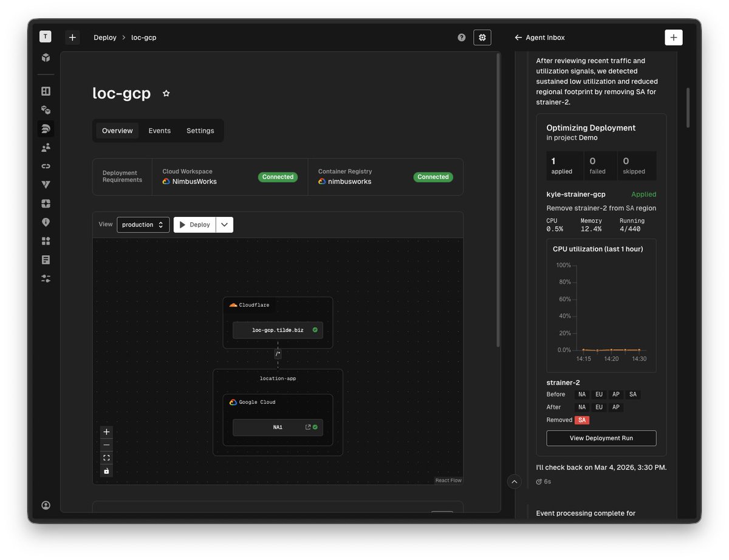Open the sliders settings icon in sidebar
Image resolution: width=729 pixels, height=560 pixels.
pyautogui.click(x=46, y=279)
